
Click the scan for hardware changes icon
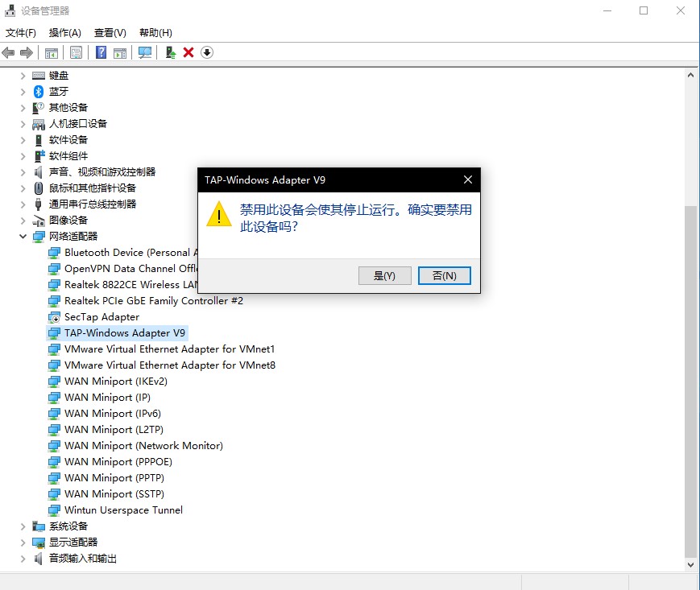[145, 52]
